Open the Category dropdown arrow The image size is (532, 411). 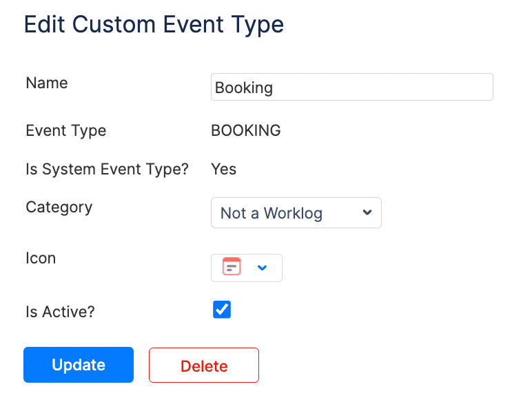[367, 212]
